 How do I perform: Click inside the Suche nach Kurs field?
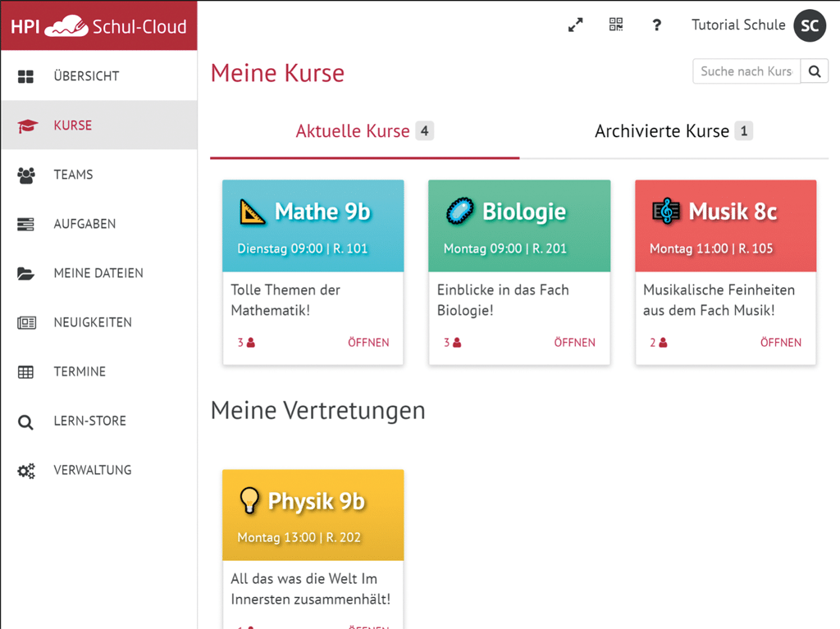pyautogui.click(x=742, y=71)
